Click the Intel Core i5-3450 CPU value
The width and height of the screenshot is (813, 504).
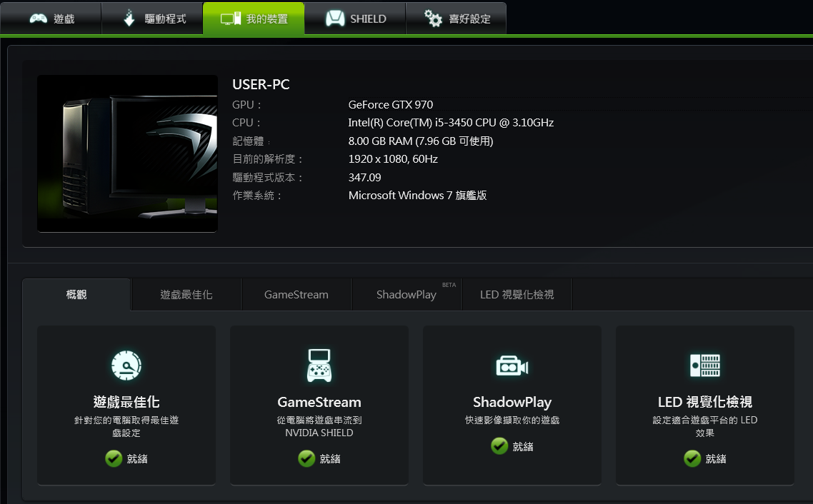point(451,123)
